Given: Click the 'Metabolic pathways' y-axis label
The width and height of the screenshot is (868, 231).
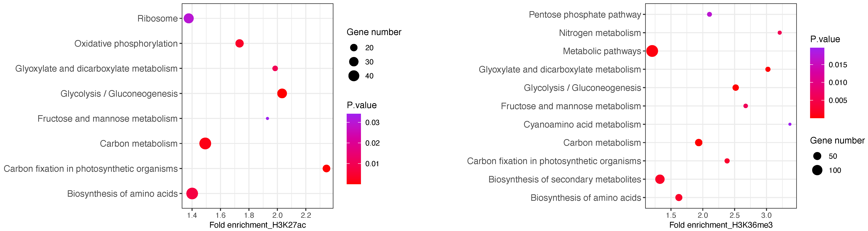Looking at the screenshot, I should pos(602,51).
